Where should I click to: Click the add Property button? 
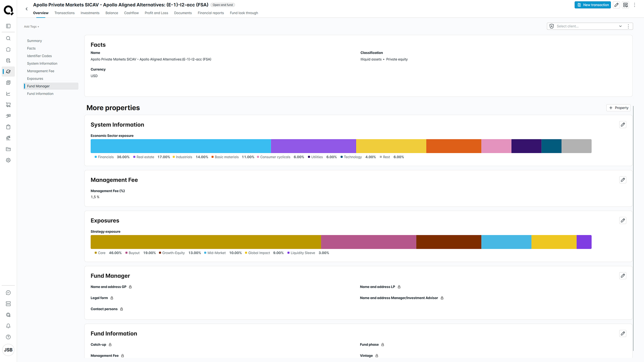619,108
